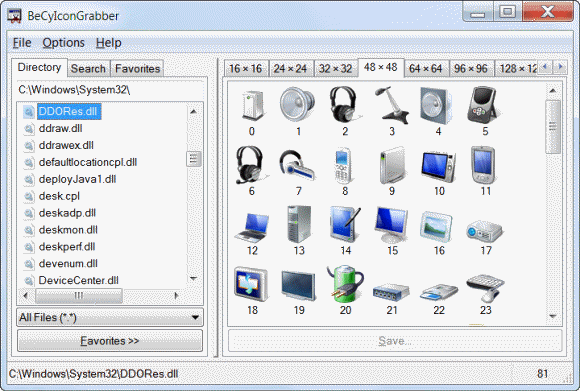Select the PDA icon numbered 11
This screenshot has height=391, width=580.
pos(483,165)
